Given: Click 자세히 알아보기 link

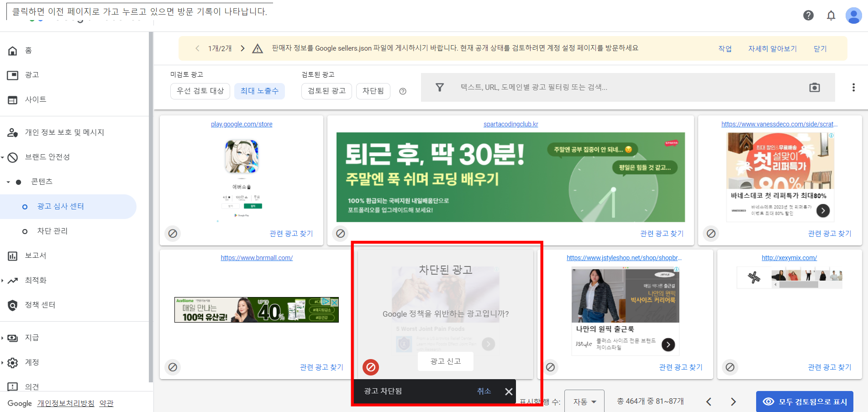Looking at the screenshot, I should (772, 48).
